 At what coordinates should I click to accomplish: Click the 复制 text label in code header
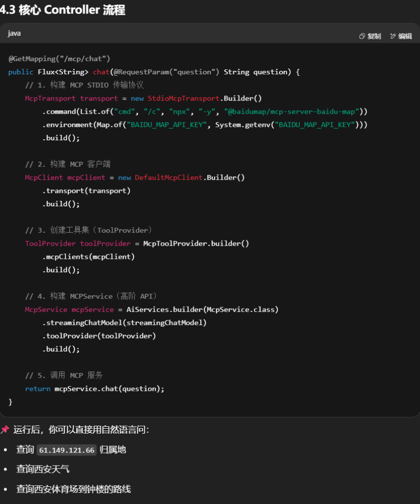(374, 36)
